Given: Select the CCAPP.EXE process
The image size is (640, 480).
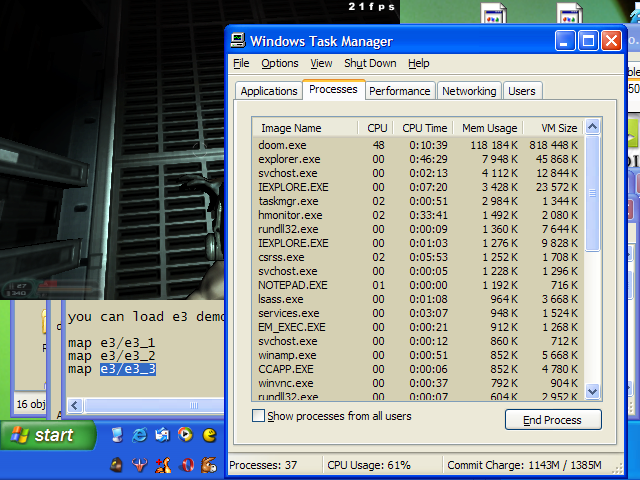Looking at the screenshot, I should pyautogui.click(x=418, y=369).
